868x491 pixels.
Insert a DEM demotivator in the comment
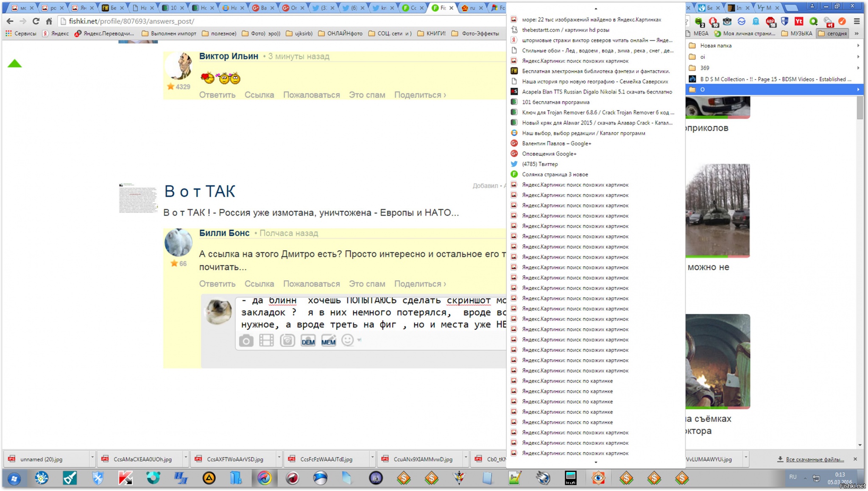(308, 341)
